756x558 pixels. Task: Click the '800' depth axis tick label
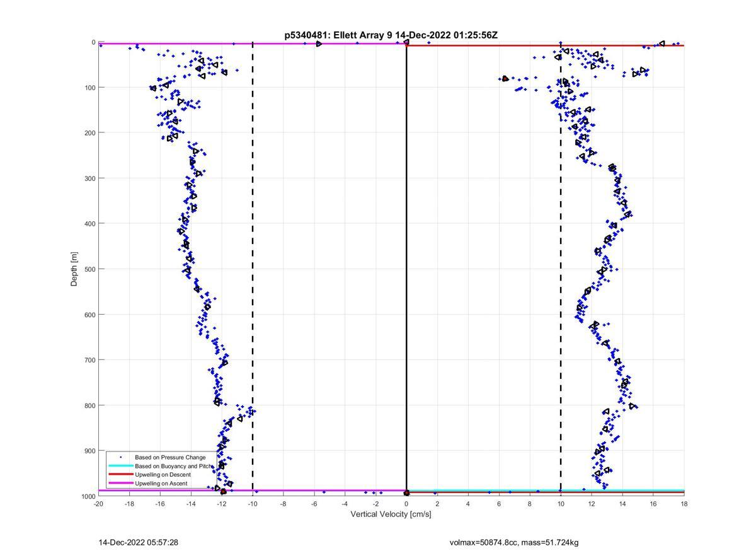click(90, 405)
